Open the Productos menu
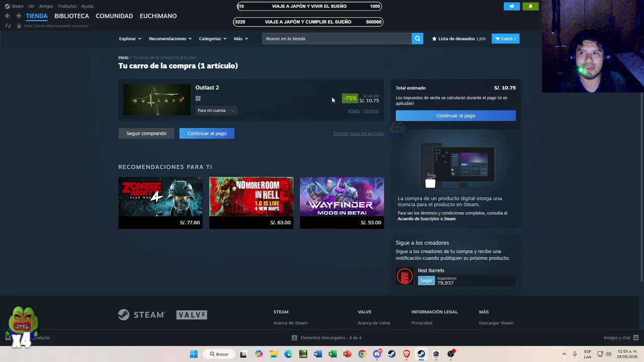Viewport: 644px width, 362px height. 67,6
